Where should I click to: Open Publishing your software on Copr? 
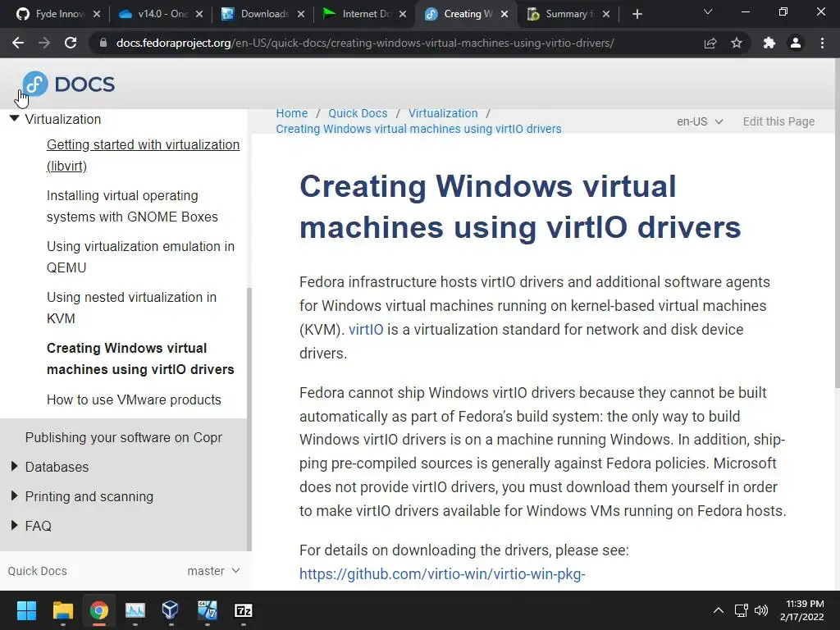click(x=124, y=437)
